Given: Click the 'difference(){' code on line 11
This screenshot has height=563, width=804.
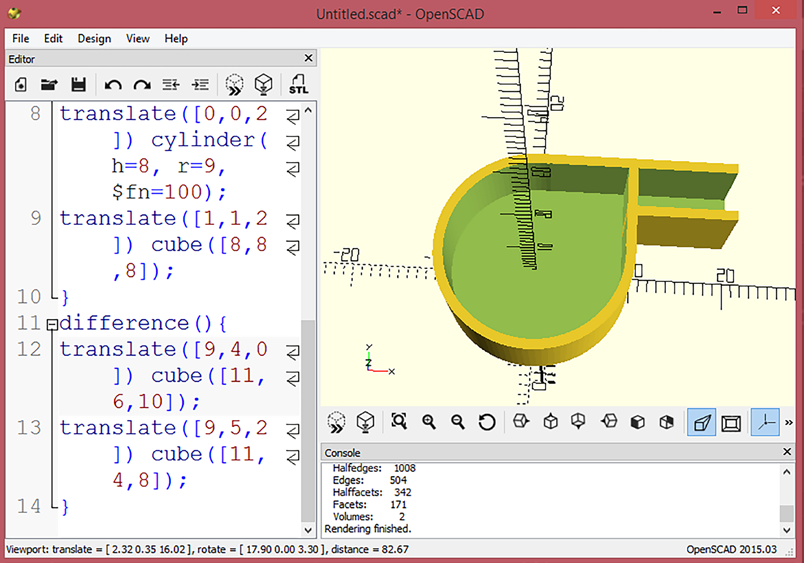Looking at the screenshot, I should click(x=143, y=324).
